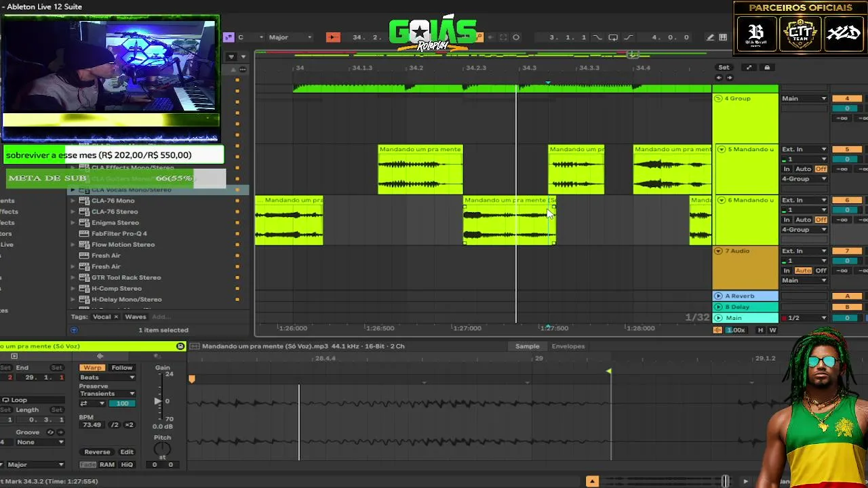Click the Follow playback arrow button
868x488 pixels.
pyautogui.click(x=333, y=37)
